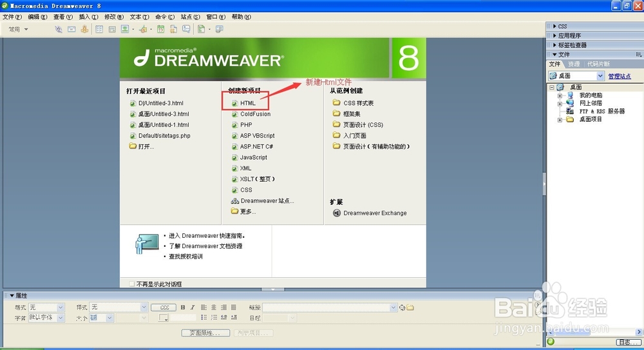Click the Templates icon in Insert toolbar
The width and height of the screenshot is (644, 350).
click(201, 29)
